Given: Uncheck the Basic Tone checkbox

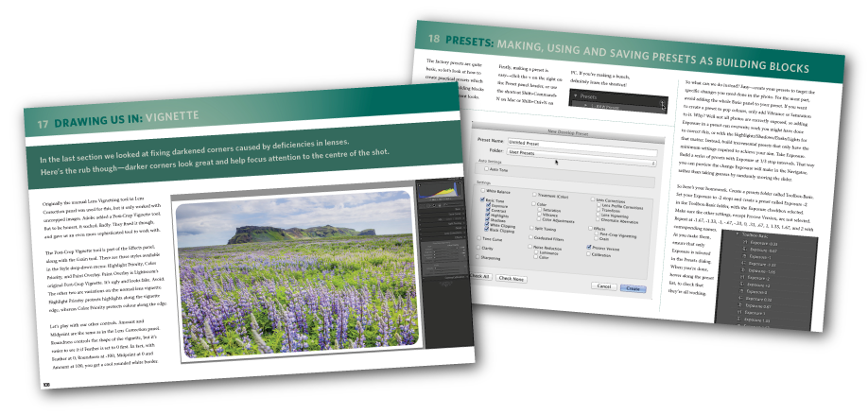Looking at the screenshot, I should point(482,199).
